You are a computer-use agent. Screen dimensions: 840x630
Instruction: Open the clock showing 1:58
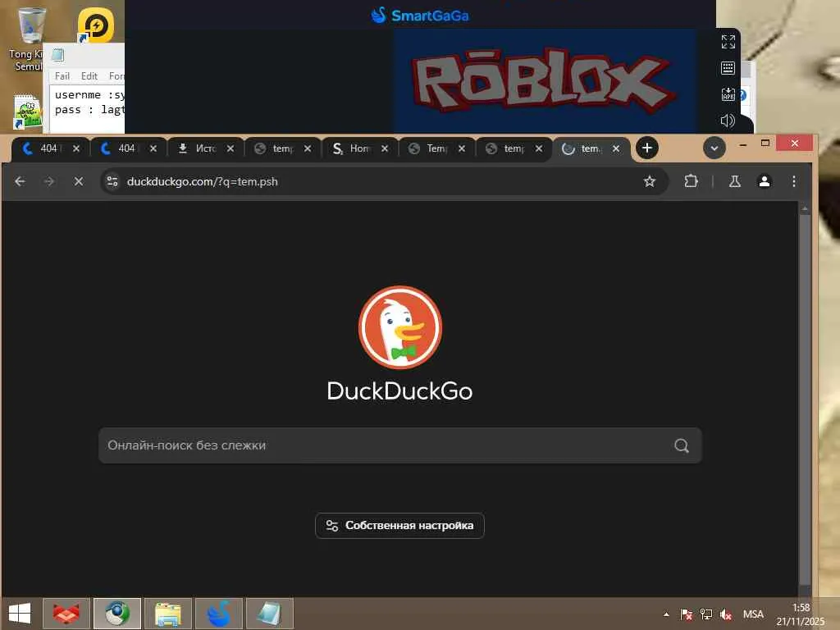pyautogui.click(x=801, y=614)
